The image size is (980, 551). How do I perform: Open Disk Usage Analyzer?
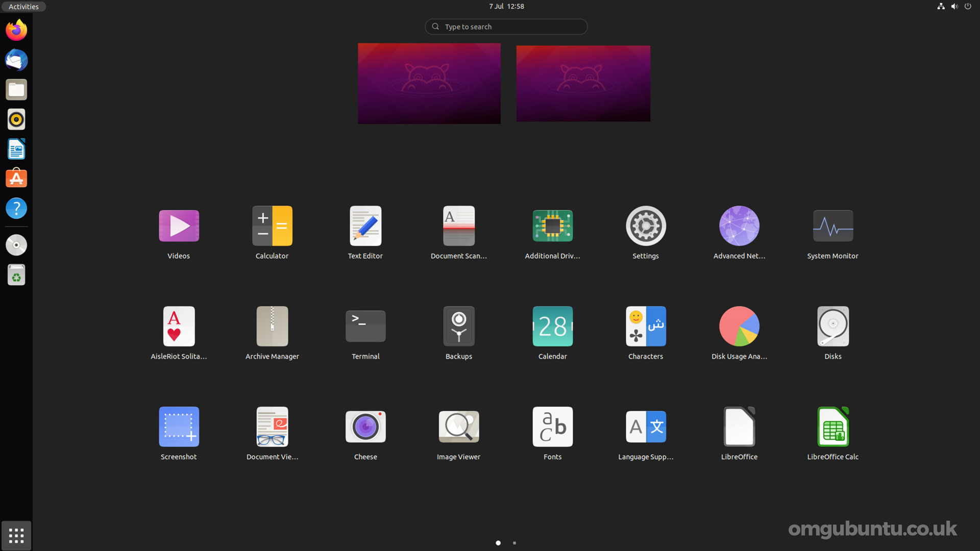(739, 325)
